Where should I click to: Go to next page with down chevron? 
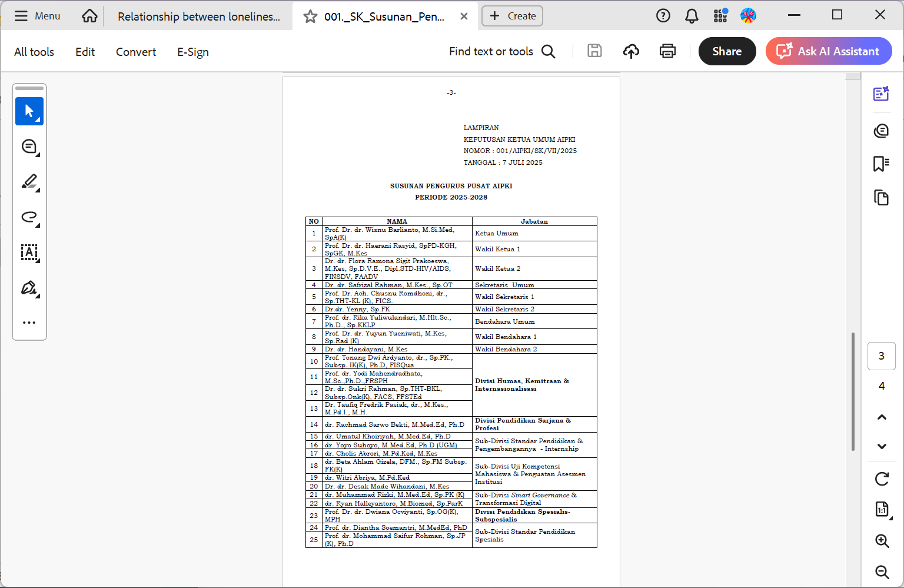pyautogui.click(x=882, y=446)
